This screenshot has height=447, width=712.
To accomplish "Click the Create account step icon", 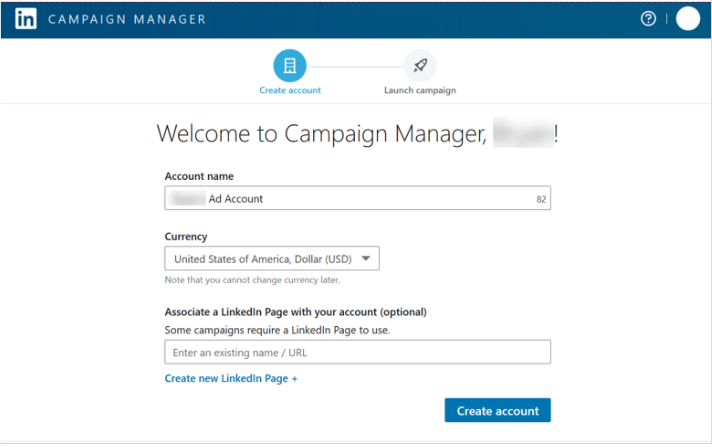I will 290,66.
